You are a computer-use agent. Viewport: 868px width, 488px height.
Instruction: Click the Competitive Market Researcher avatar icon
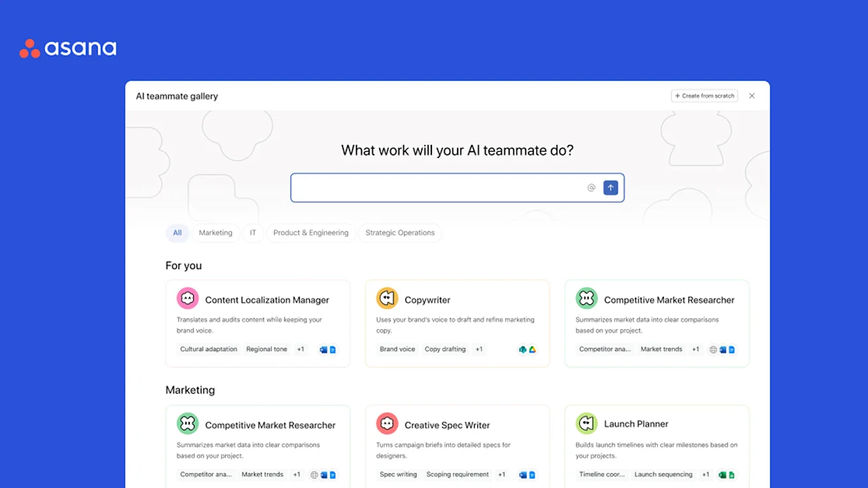[x=587, y=298]
